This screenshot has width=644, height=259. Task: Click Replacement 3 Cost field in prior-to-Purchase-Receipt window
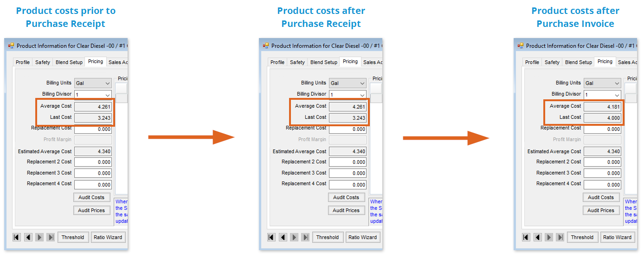[x=93, y=173]
